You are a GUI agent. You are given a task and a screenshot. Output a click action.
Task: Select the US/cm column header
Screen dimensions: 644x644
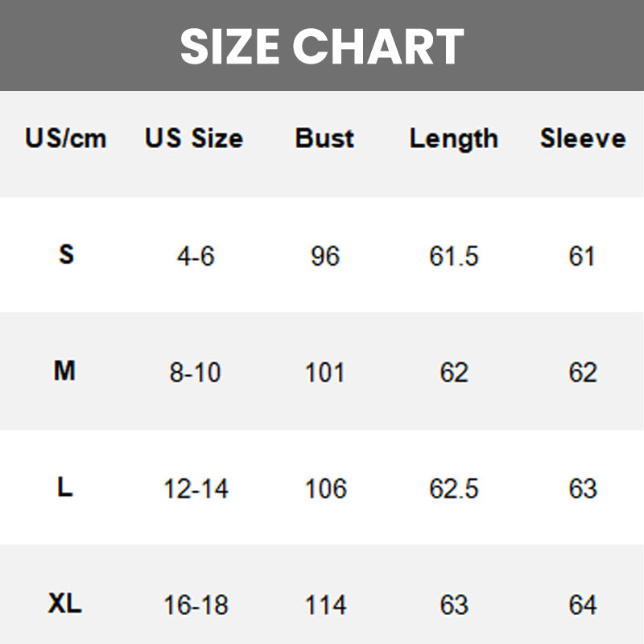(65, 138)
